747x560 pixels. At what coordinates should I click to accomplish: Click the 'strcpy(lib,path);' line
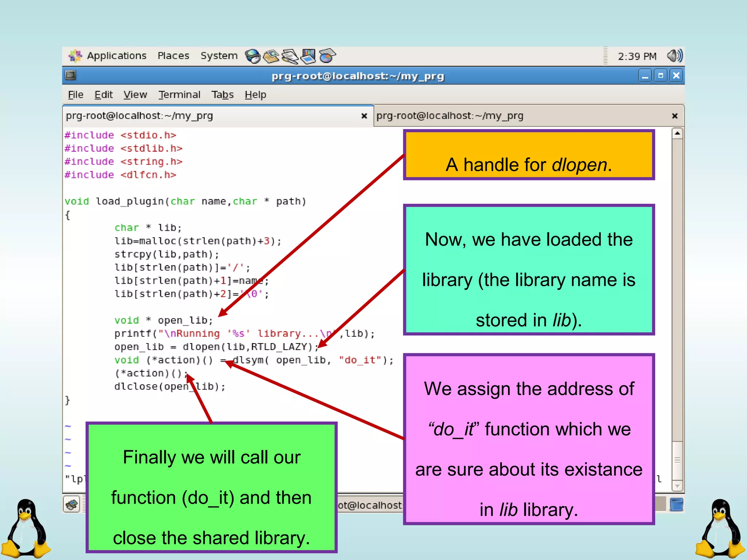pos(167,254)
